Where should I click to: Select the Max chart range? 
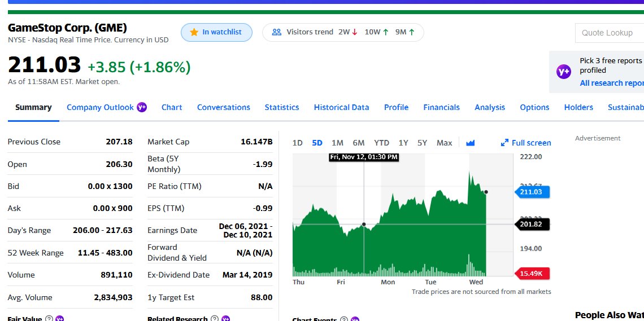[x=444, y=143]
